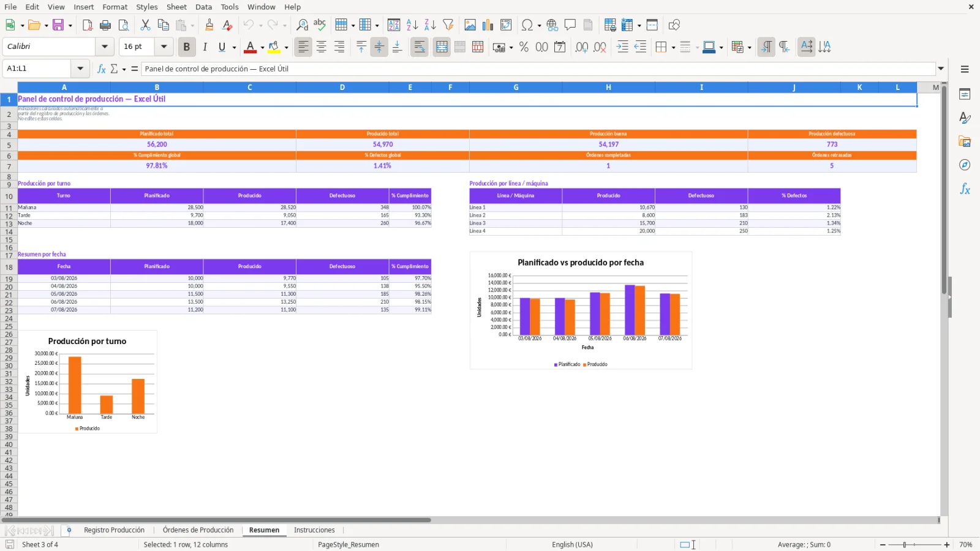
Task: Open background color dropdown arrow
Action: tap(286, 47)
